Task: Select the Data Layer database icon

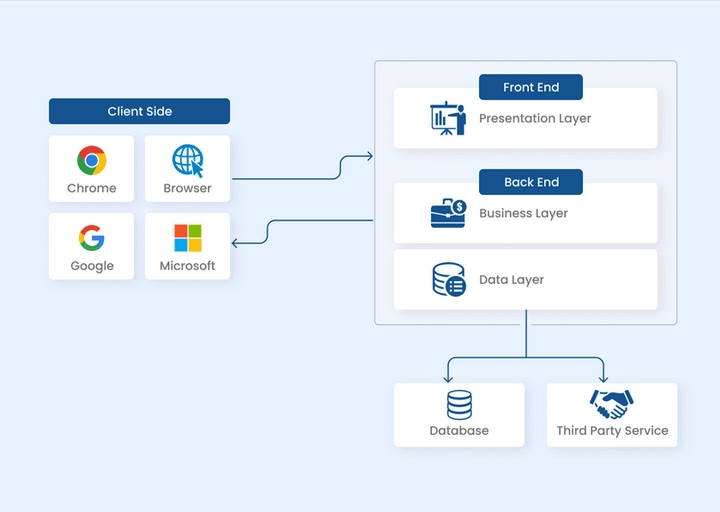Action: [x=448, y=280]
